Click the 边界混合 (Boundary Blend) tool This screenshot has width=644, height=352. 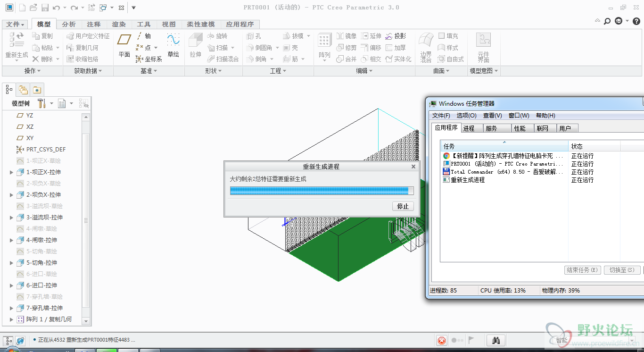coord(426,47)
